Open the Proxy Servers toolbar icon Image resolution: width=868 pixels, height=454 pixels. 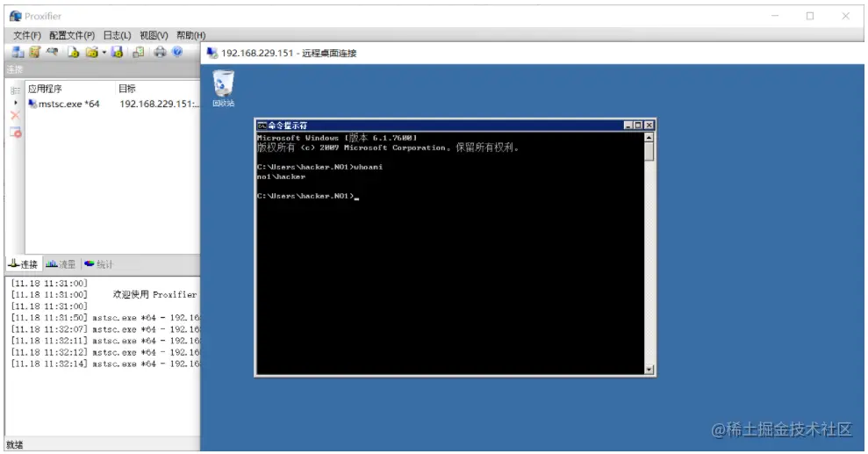coord(18,52)
